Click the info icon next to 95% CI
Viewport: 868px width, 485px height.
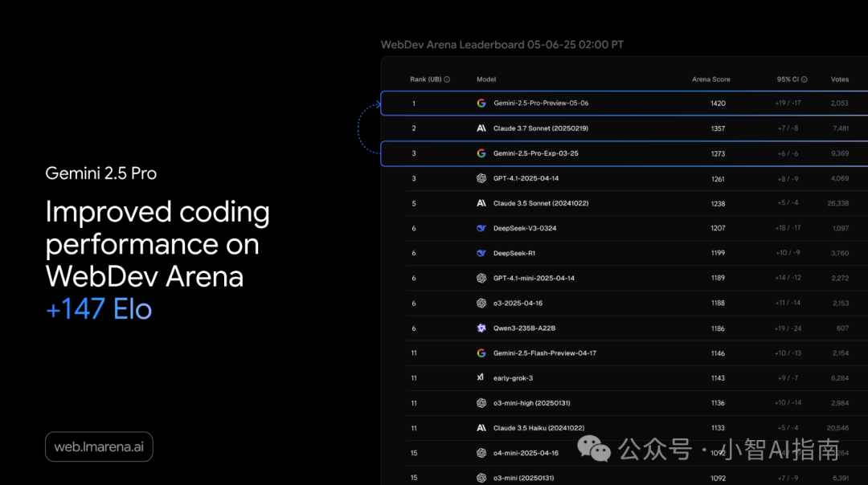pyautogui.click(x=804, y=79)
